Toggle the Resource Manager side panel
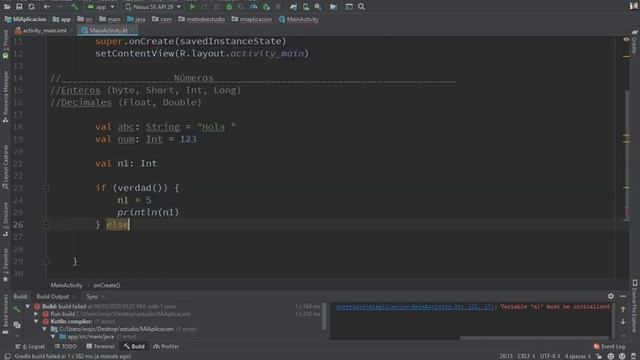Screen dimensions: 640x360 point(5,96)
